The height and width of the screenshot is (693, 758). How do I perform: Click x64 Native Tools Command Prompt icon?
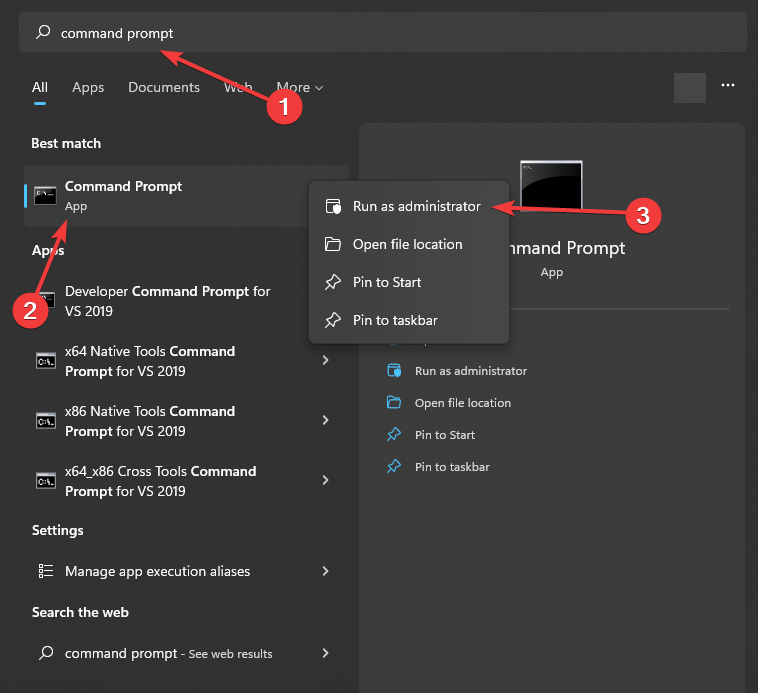click(46, 361)
